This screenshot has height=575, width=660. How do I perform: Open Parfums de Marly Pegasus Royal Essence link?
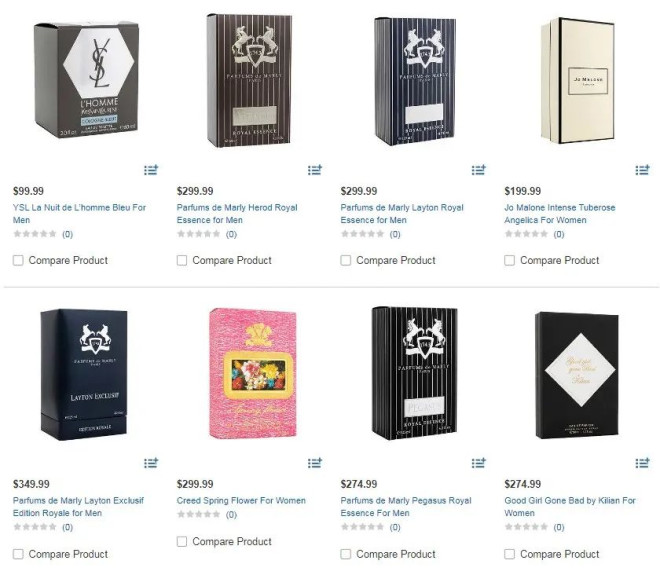[406, 506]
